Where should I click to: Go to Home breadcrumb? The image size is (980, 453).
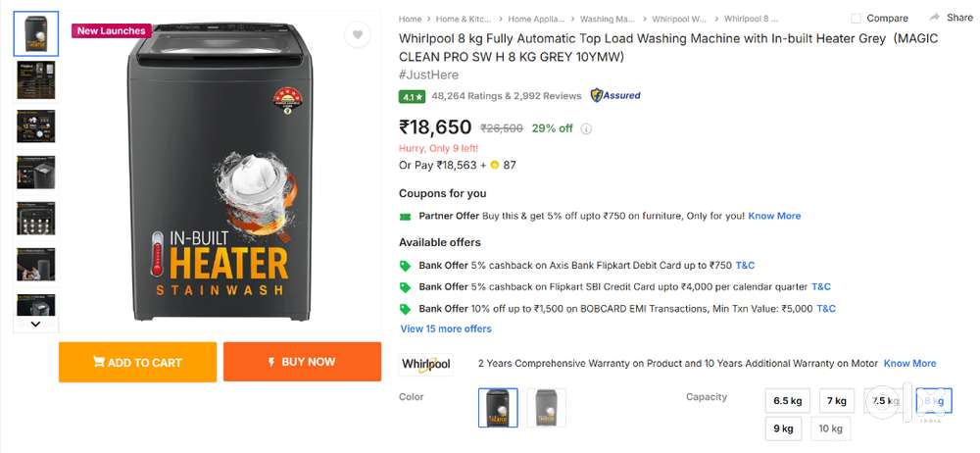click(410, 19)
